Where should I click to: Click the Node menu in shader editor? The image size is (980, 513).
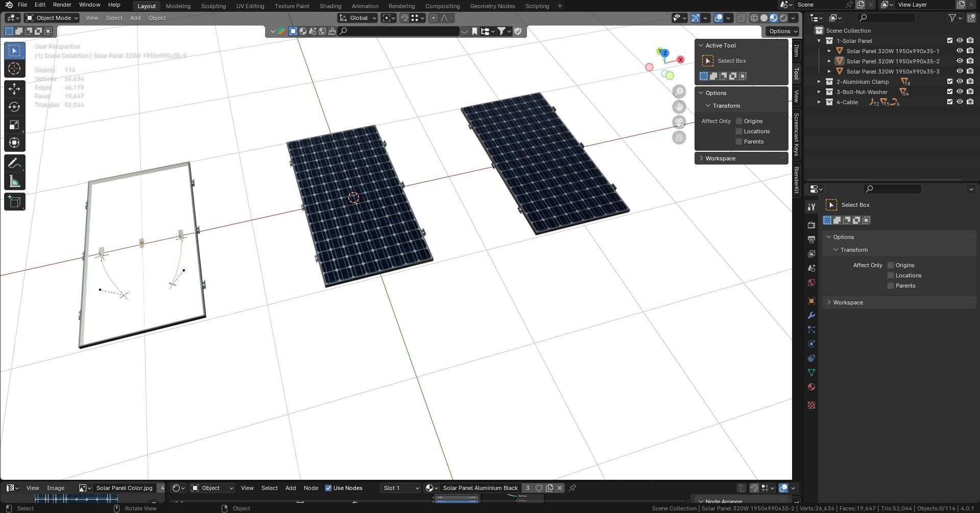[310, 488]
